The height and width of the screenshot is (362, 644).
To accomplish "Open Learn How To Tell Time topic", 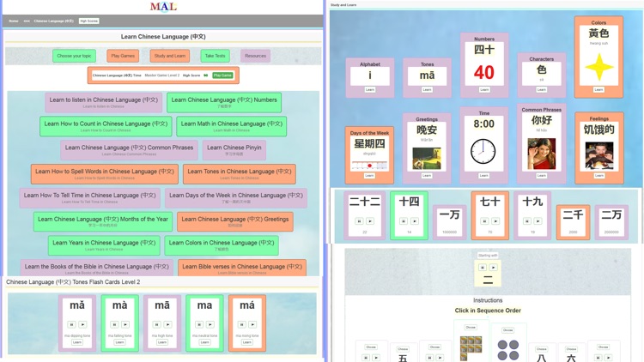I will click(x=89, y=197).
